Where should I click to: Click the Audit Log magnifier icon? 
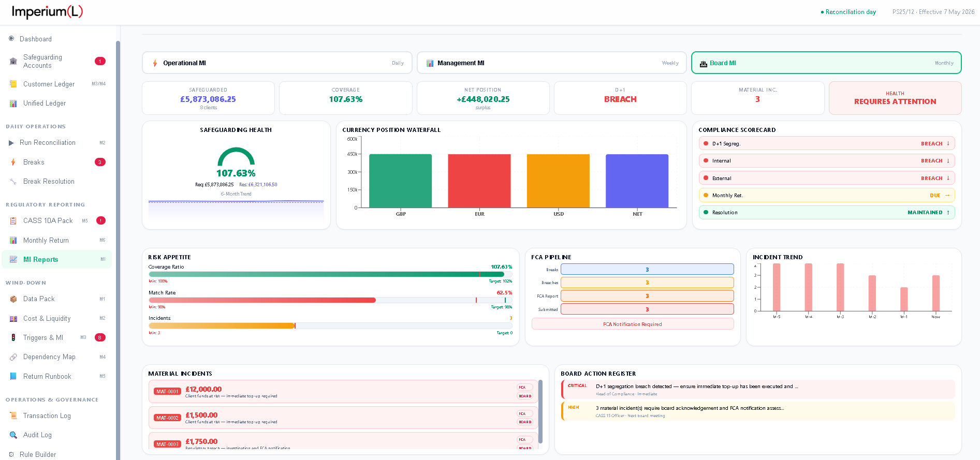13,435
